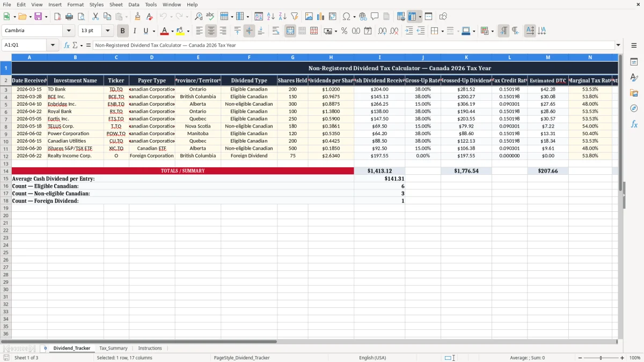644x362 pixels.
Task: Select column header F
Action: coord(249,57)
